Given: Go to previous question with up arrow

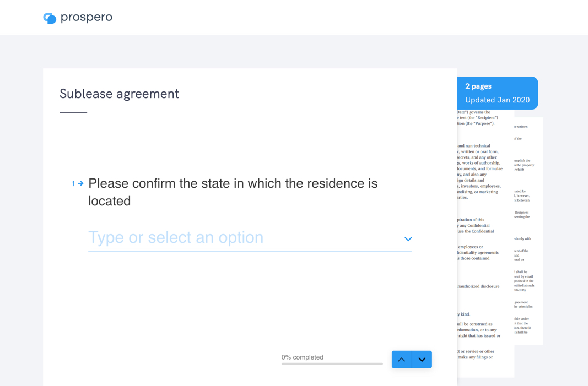Looking at the screenshot, I should pyautogui.click(x=402, y=360).
